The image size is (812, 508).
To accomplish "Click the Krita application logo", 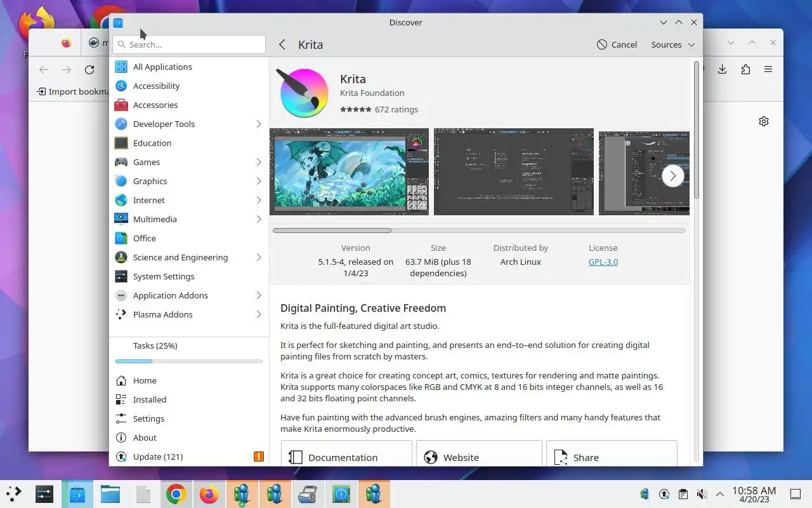I will 304,93.
